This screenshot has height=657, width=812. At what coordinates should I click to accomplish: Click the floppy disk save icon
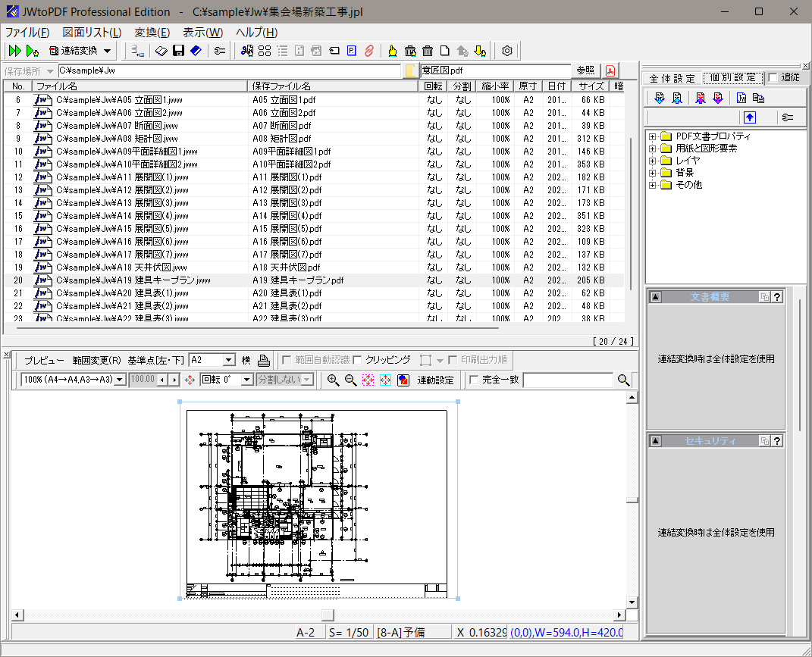coord(177,51)
